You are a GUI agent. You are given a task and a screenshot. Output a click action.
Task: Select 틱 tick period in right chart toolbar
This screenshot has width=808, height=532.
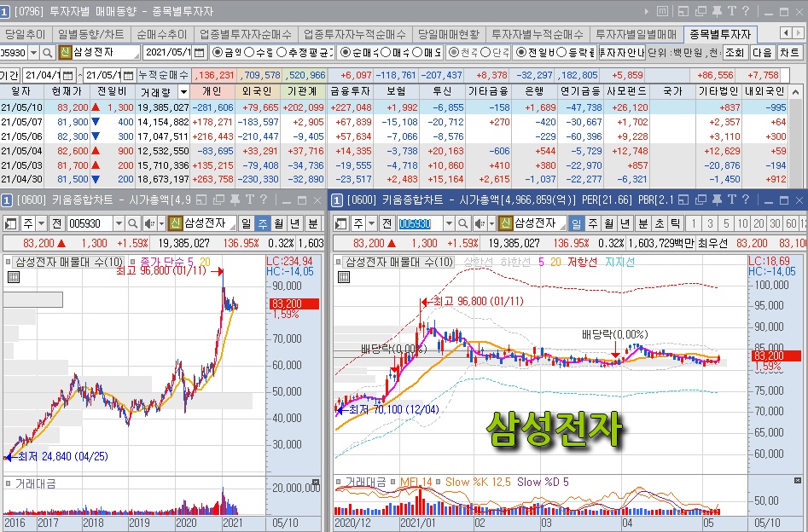point(675,223)
